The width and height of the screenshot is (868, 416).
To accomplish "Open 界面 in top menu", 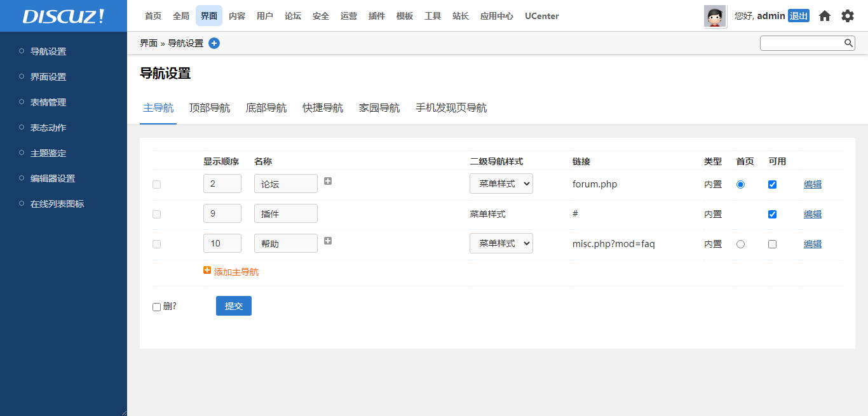I will 209,16.
